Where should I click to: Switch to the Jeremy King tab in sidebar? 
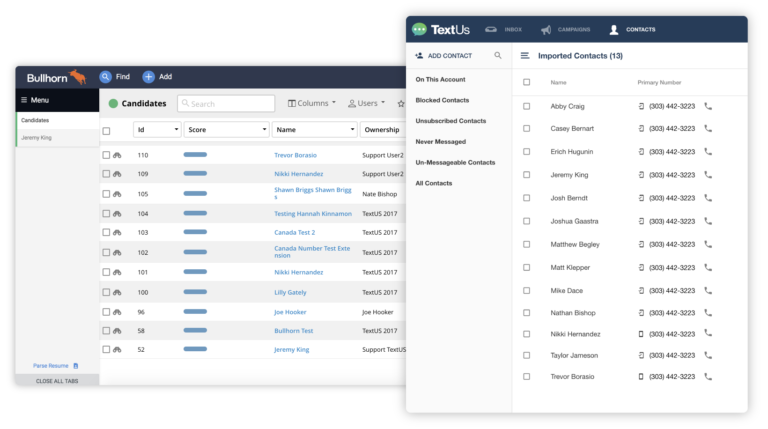tap(58, 138)
